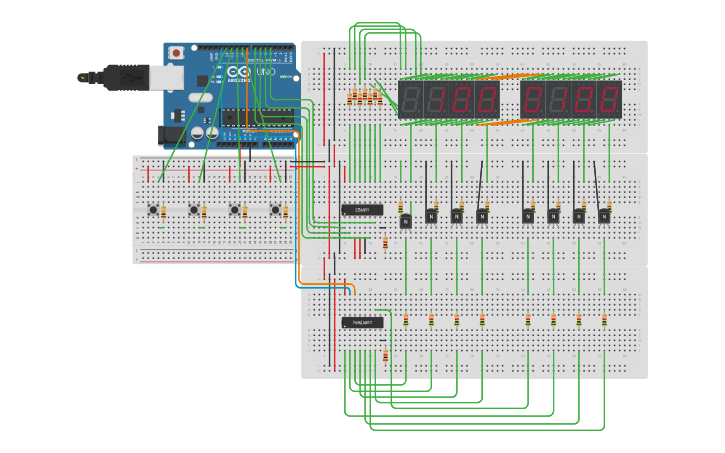Click the third pushbutton from the left

coord(235,210)
